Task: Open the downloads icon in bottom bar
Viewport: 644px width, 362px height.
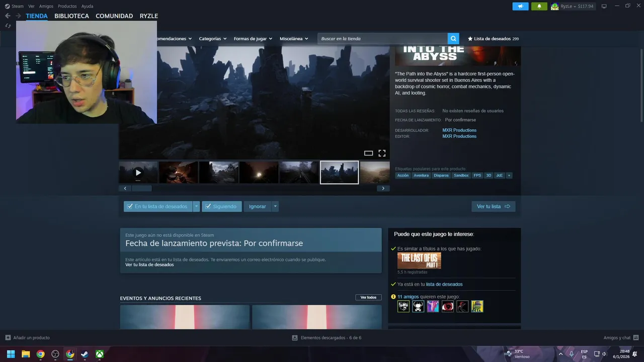Action: (295, 338)
